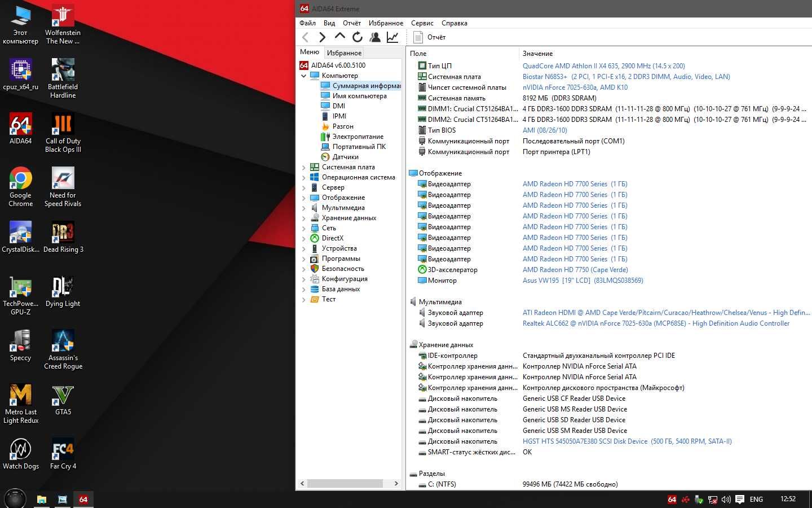The image size is (812, 508).
Task: Select the Google Chrome desktop icon
Action: [x=21, y=187]
